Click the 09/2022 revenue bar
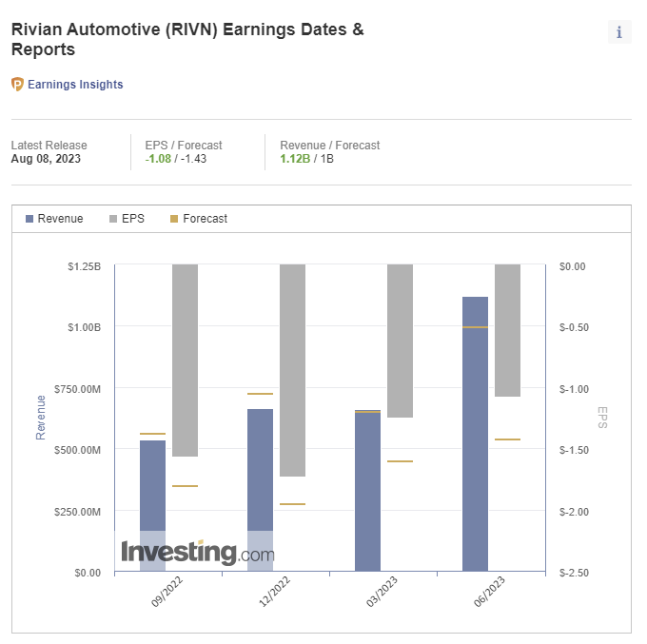This screenshot has width=647, height=644. point(152,506)
